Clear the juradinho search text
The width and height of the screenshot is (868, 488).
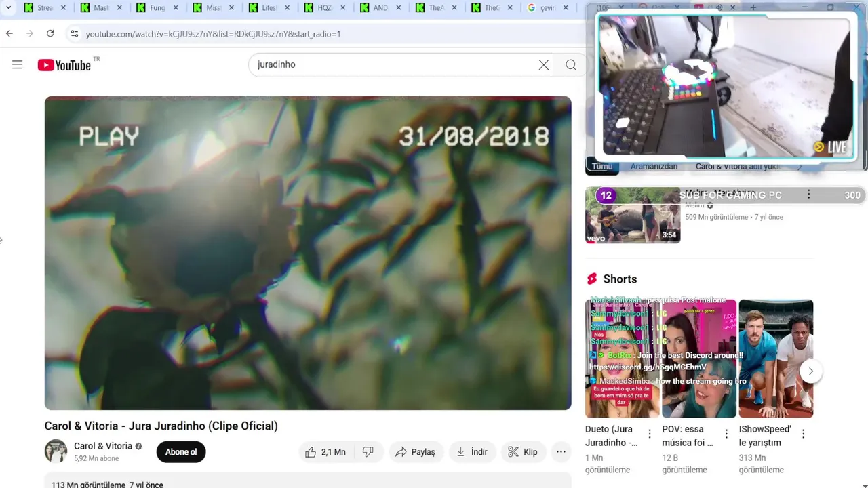[x=544, y=65]
